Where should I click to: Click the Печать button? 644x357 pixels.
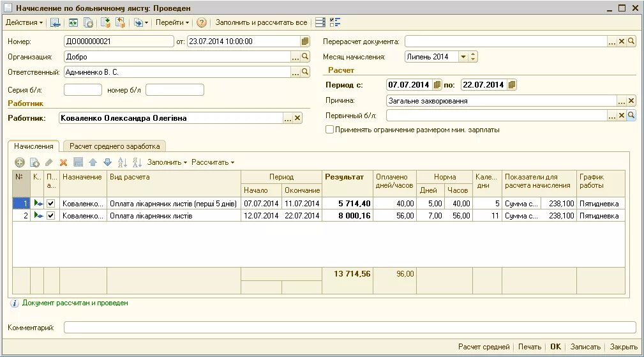coord(530,347)
